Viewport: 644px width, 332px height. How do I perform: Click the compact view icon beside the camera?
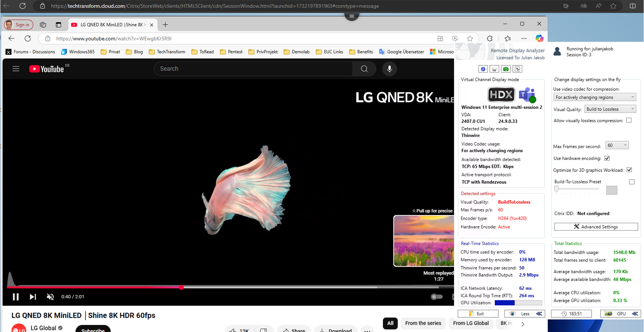point(517,69)
